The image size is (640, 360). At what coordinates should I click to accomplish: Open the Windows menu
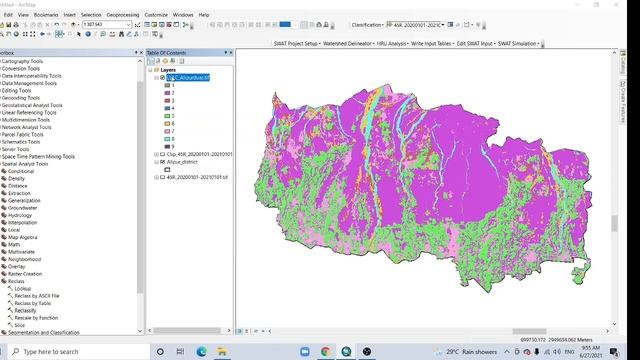(183, 15)
